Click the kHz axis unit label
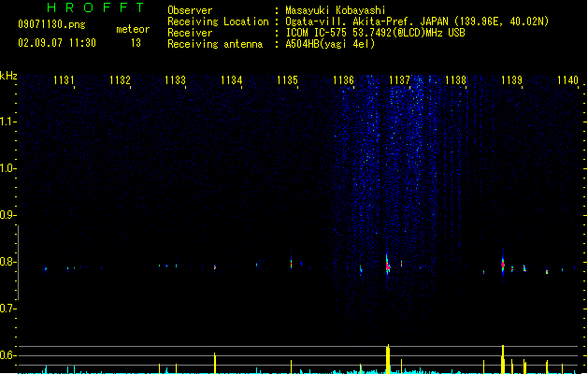588x374 pixels. 8,76
